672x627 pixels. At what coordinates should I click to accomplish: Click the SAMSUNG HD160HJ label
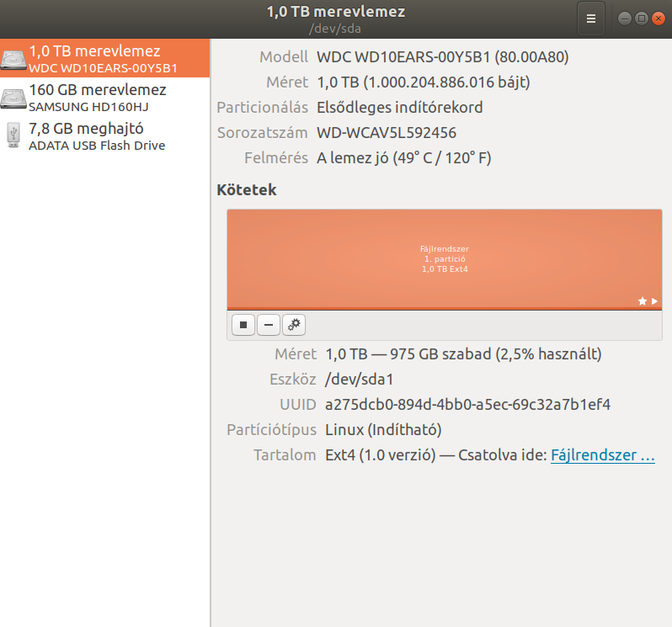[88, 107]
